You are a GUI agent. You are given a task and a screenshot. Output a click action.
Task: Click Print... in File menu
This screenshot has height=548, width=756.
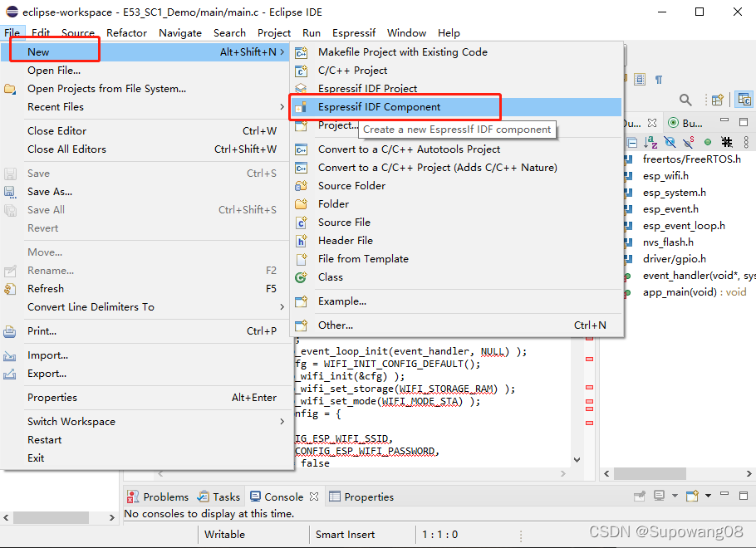(145, 331)
